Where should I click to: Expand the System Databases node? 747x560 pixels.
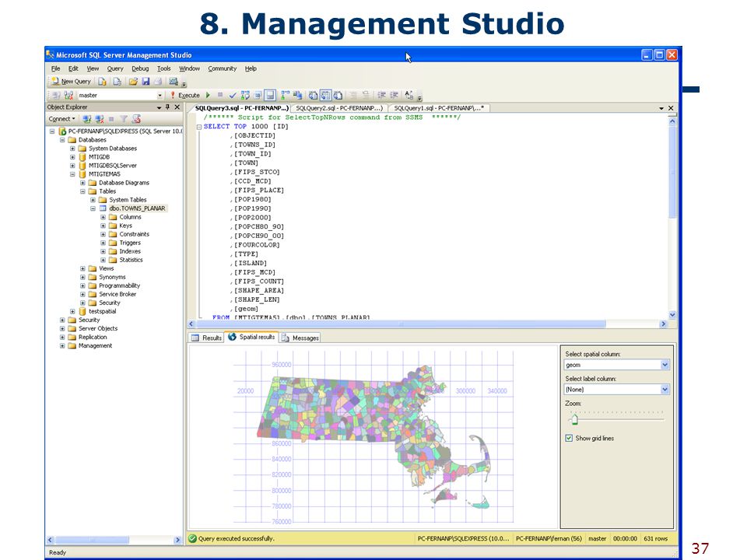[72, 149]
